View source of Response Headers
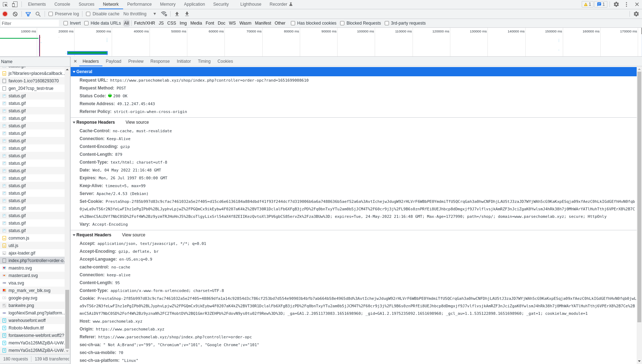642x364 pixels. pyautogui.click(x=137, y=122)
